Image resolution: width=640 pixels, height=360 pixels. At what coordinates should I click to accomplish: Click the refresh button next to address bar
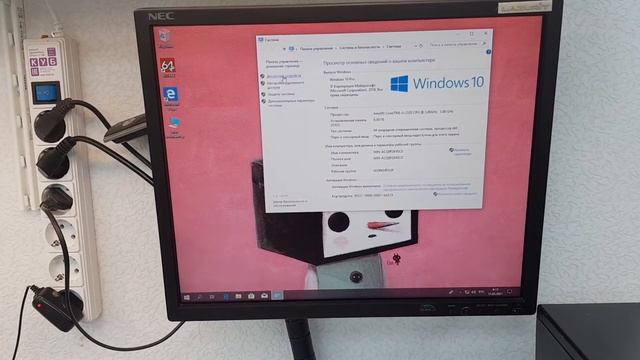click(x=421, y=46)
